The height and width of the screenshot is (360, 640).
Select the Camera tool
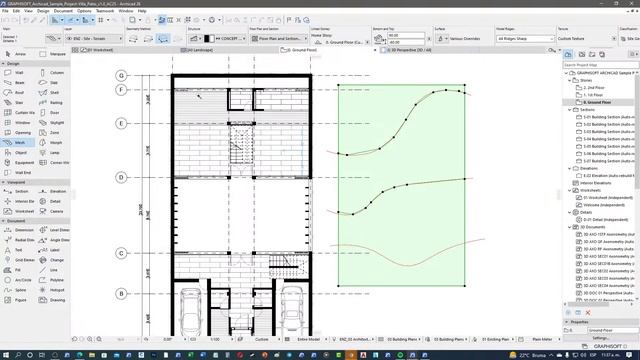click(52, 211)
